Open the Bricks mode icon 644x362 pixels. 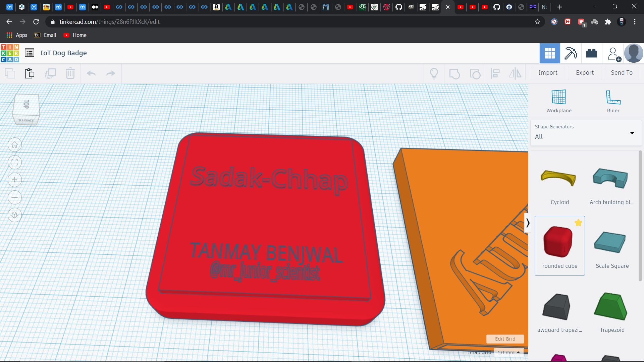[x=591, y=53]
